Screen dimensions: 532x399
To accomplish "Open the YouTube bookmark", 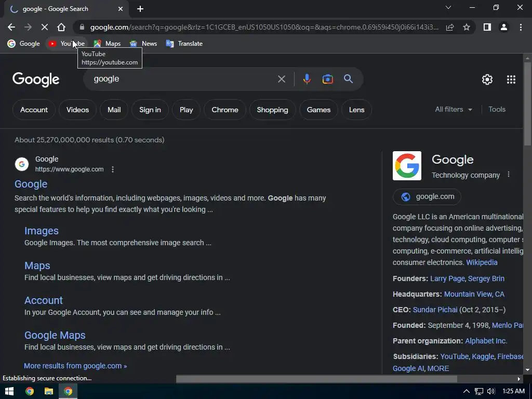I will click(x=66, y=44).
